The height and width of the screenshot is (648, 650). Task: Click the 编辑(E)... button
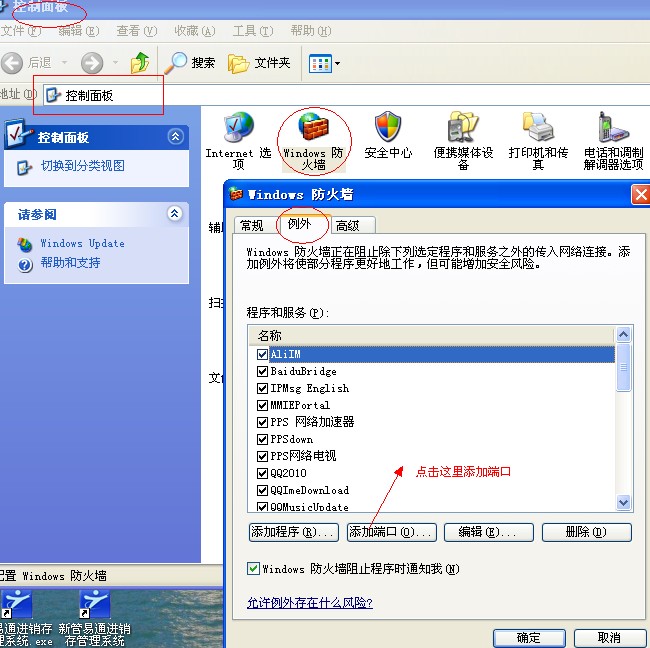[x=489, y=532]
